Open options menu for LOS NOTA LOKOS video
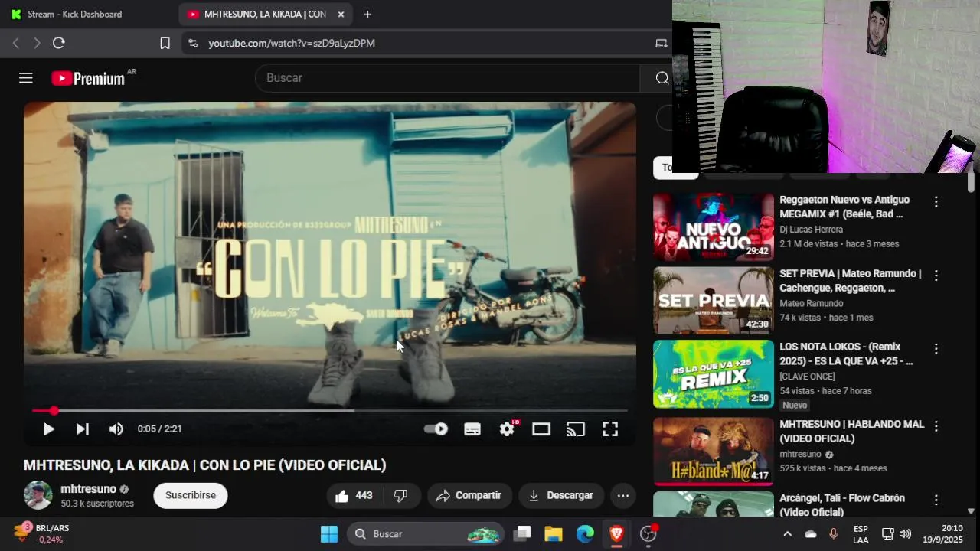The width and height of the screenshot is (980, 551). click(x=936, y=349)
